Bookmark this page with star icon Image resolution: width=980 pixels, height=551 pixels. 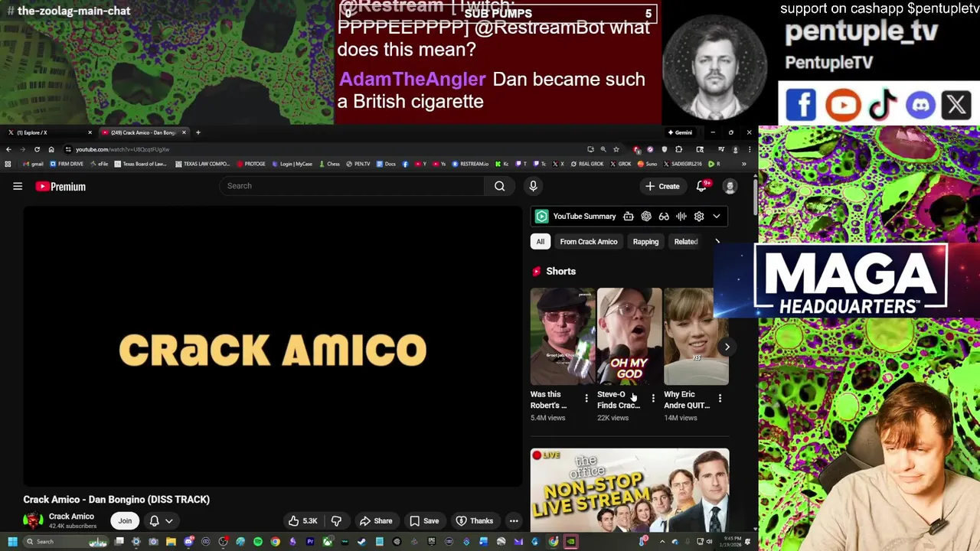pos(616,149)
